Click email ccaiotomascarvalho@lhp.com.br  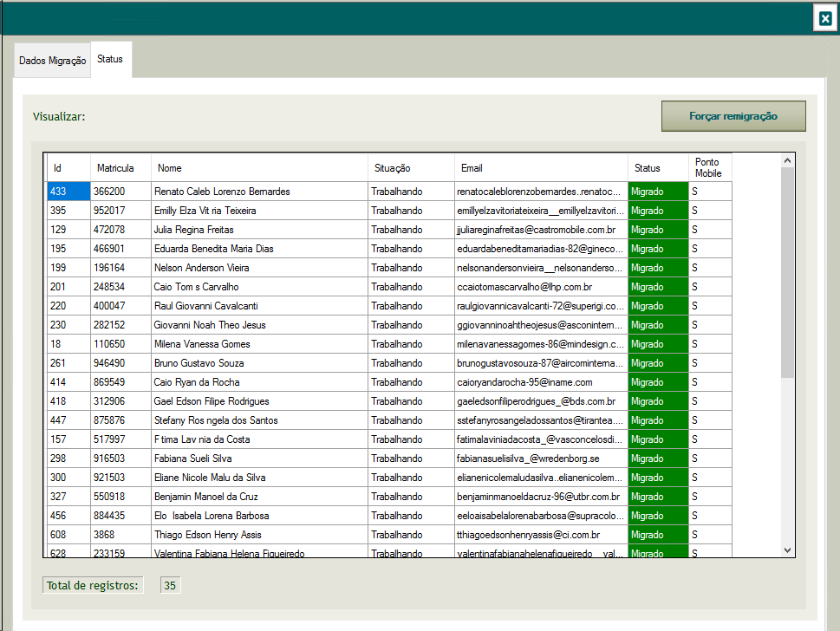541,287
